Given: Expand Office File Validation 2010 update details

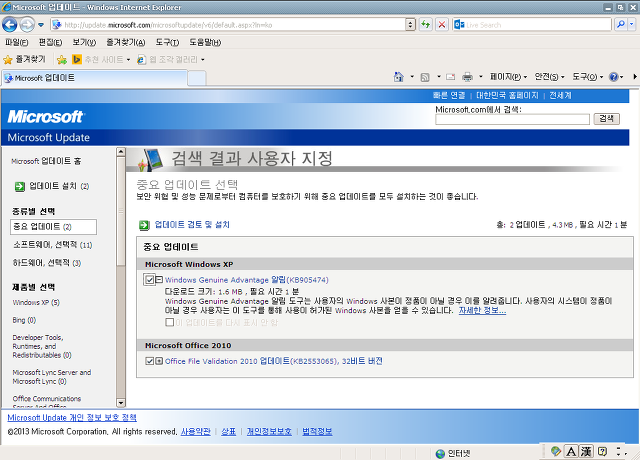Looking at the screenshot, I should click(159, 361).
